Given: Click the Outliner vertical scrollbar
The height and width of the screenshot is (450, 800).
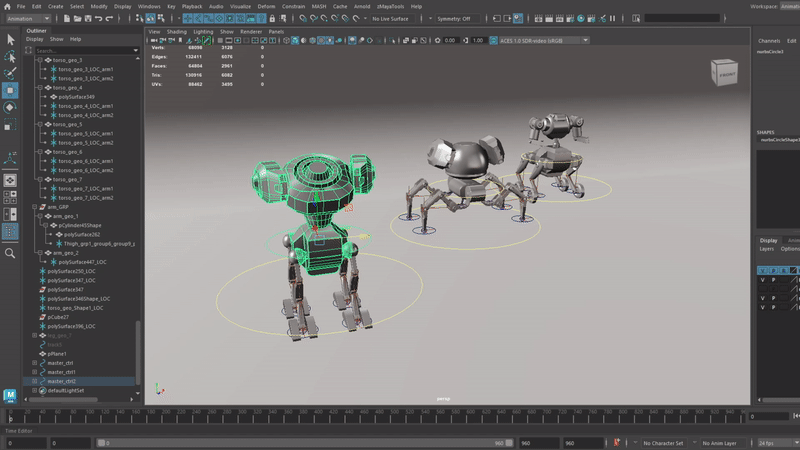Looking at the screenshot, I should coord(138,352).
